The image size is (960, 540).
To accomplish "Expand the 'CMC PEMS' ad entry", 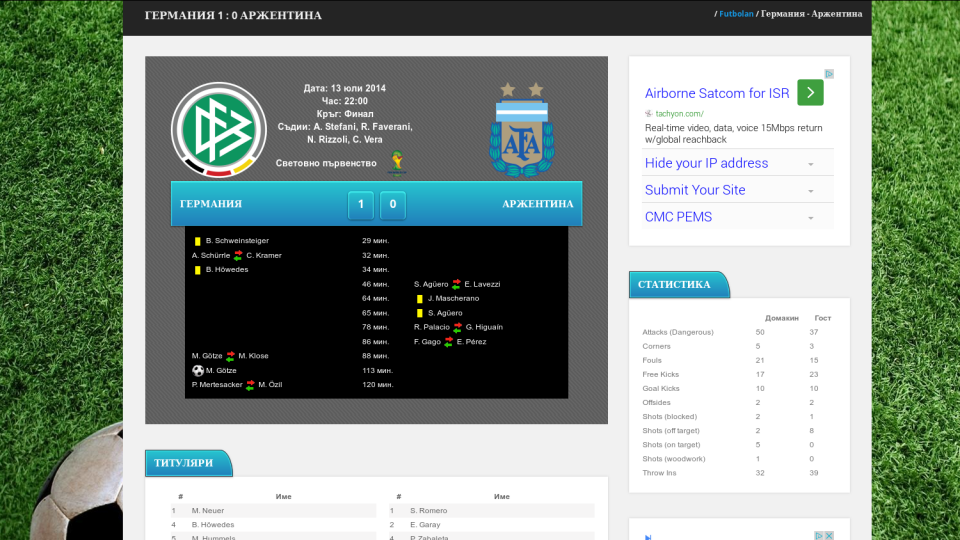I will coord(811,218).
